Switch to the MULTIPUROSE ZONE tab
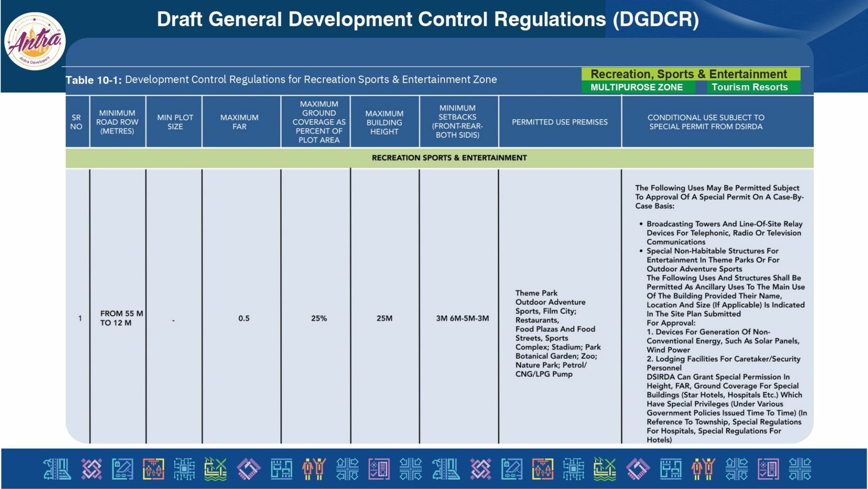Viewport: 868px width, 489px height. pyautogui.click(x=636, y=87)
